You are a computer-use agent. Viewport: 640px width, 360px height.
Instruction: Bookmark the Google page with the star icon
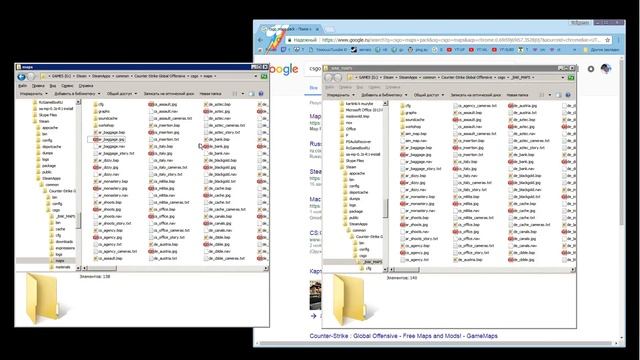(607, 40)
